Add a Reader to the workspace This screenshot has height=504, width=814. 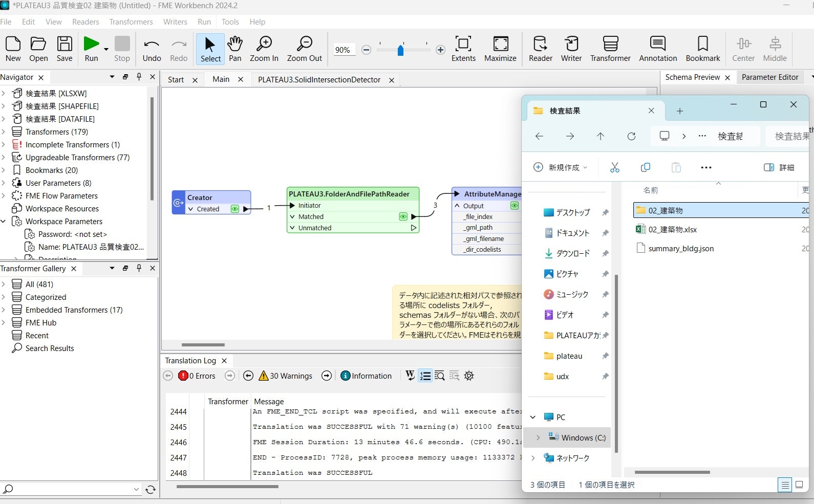point(541,49)
